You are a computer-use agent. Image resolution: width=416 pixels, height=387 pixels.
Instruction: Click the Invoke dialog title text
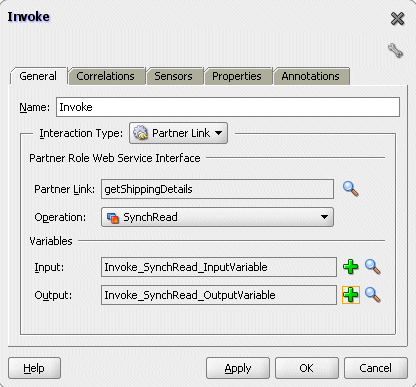click(x=29, y=17)
